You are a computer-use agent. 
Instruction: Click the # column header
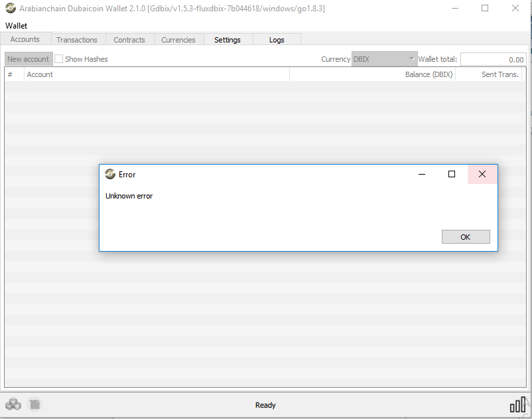coord(14,74)
